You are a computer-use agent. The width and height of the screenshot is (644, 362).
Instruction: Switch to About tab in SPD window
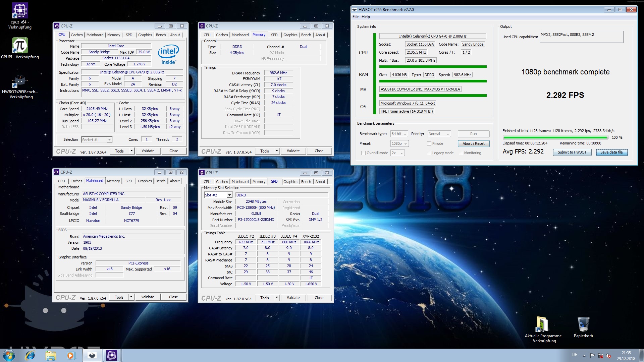320,182
